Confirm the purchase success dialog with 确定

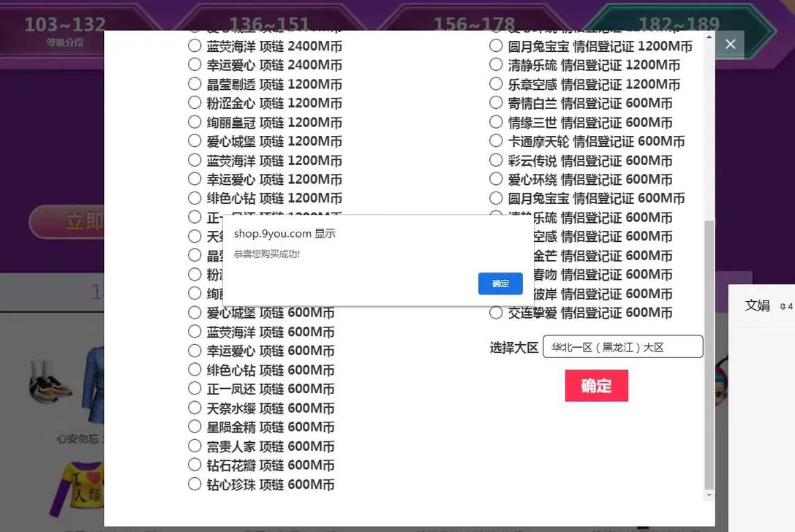click(x=500, y=284)
